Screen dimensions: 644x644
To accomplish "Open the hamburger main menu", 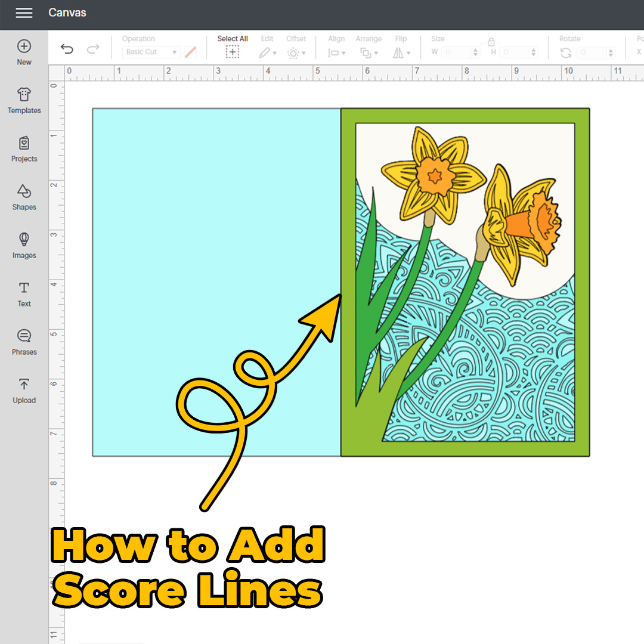I will (24, 13).
